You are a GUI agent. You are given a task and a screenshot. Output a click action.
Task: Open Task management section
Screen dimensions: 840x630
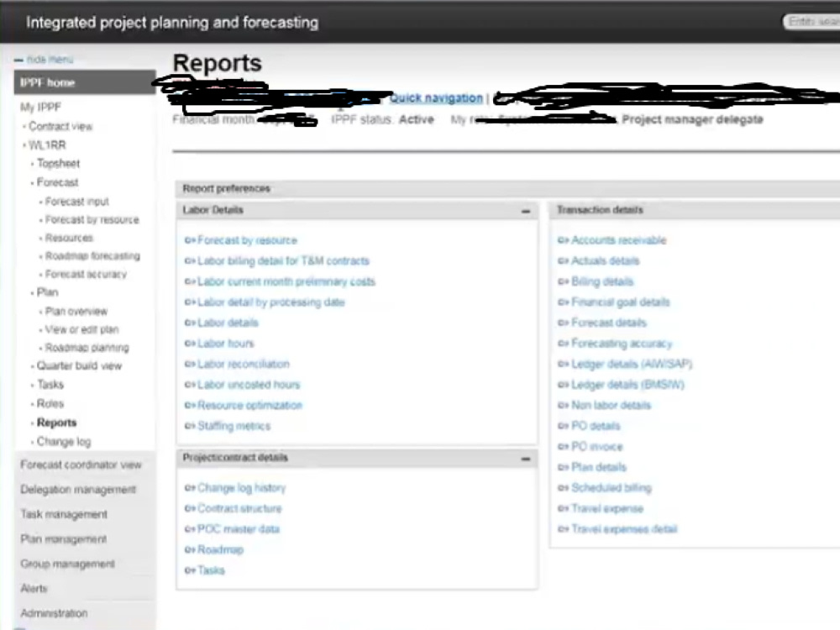(64, 514)
